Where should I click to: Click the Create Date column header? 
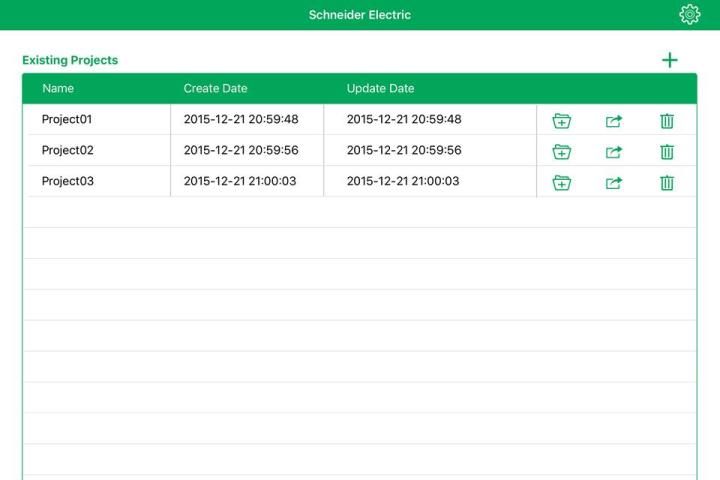(x=215, y=89)
